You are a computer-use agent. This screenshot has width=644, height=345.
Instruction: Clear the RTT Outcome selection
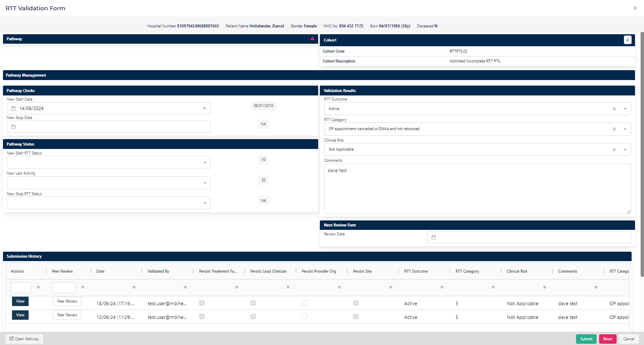(x=614, y=109)
